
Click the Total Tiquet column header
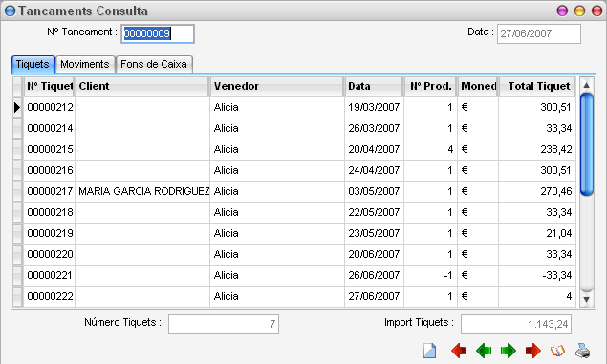coord(537,86)
